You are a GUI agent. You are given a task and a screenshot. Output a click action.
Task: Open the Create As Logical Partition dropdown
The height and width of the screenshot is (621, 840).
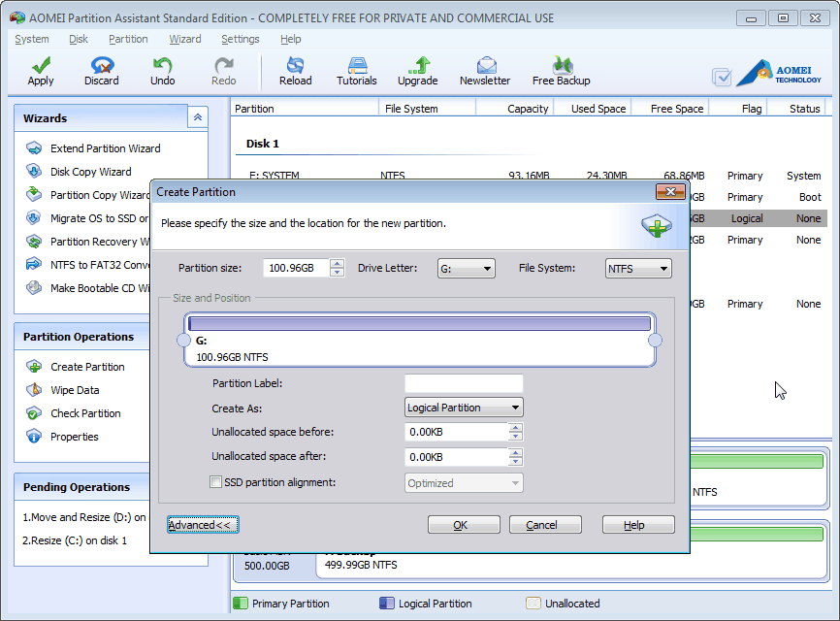pyautogui.click(x=464, y=408)
